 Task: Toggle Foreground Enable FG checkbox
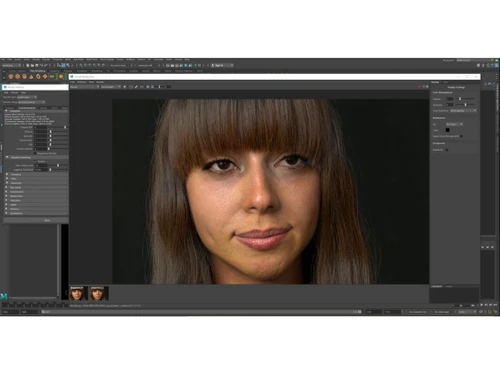pos(447,150)
